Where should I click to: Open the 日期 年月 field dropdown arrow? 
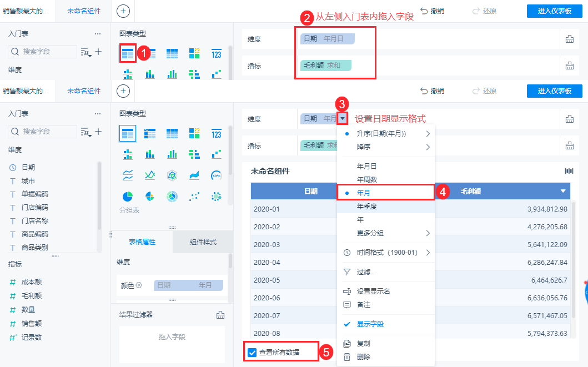point(343,118)
